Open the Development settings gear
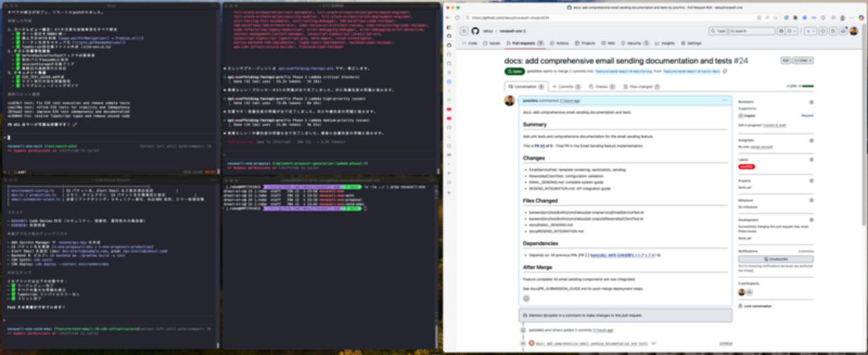This screenshot has height=355, width=868. (x=811, y=219)
